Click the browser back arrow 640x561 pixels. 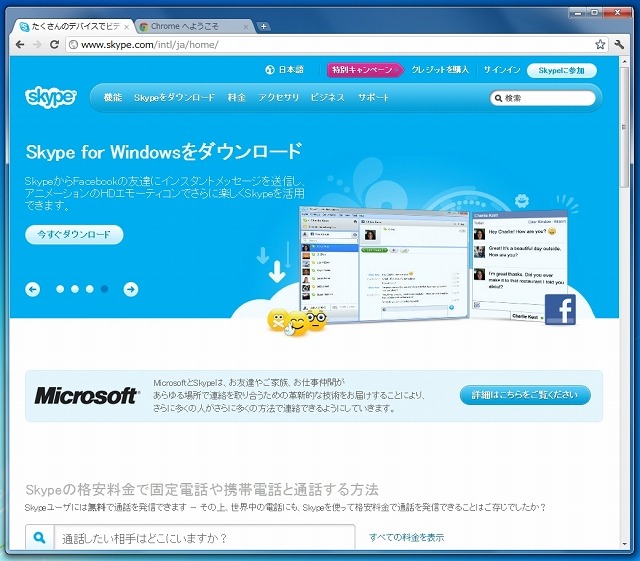[20, 45]
